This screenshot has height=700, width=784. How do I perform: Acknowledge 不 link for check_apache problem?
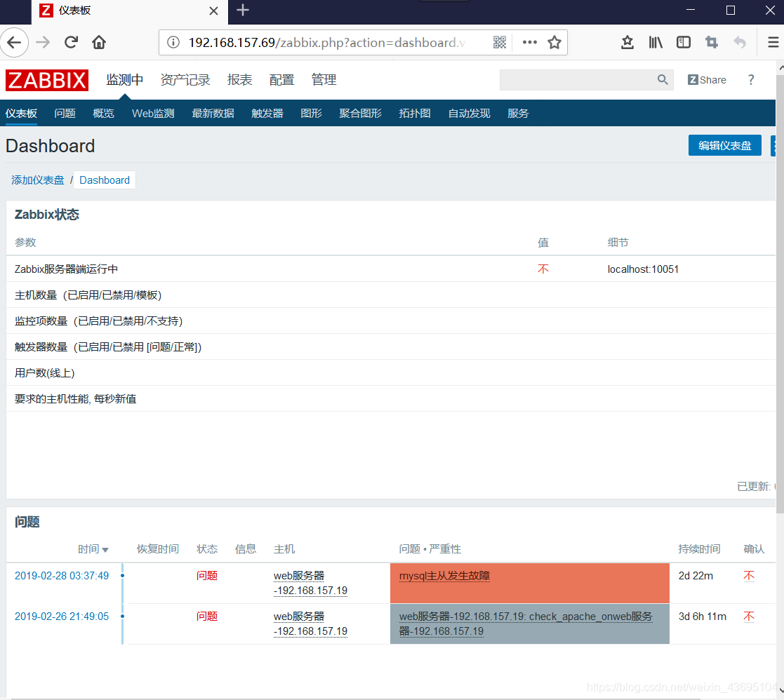[x=748, y=617]
